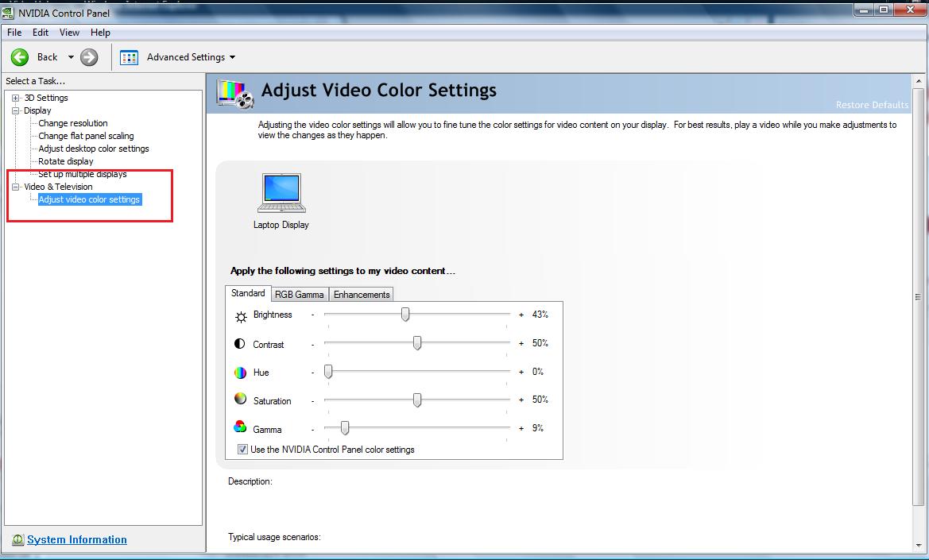Select Adjust video color settings item
Screen dimensions: 929x560
point(90,199)
